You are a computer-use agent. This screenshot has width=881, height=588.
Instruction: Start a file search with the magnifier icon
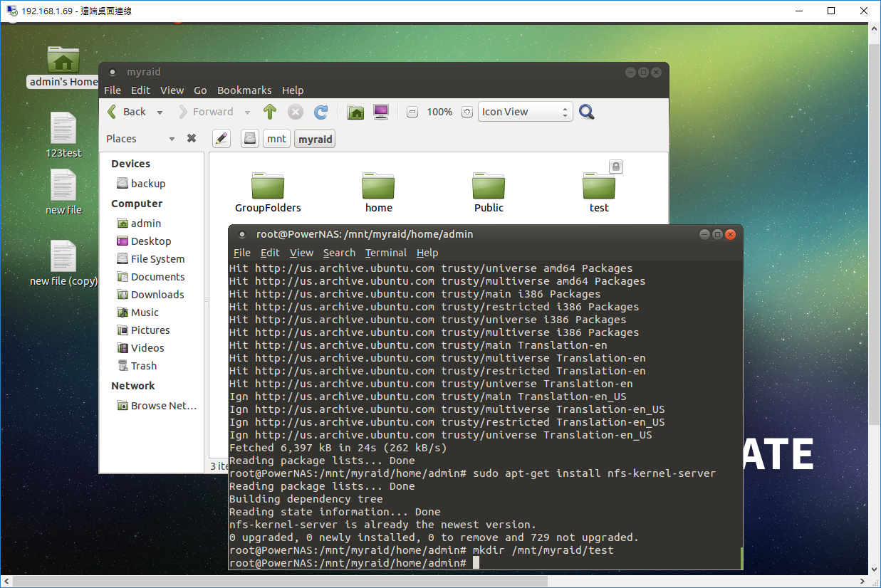pos(585,112)
